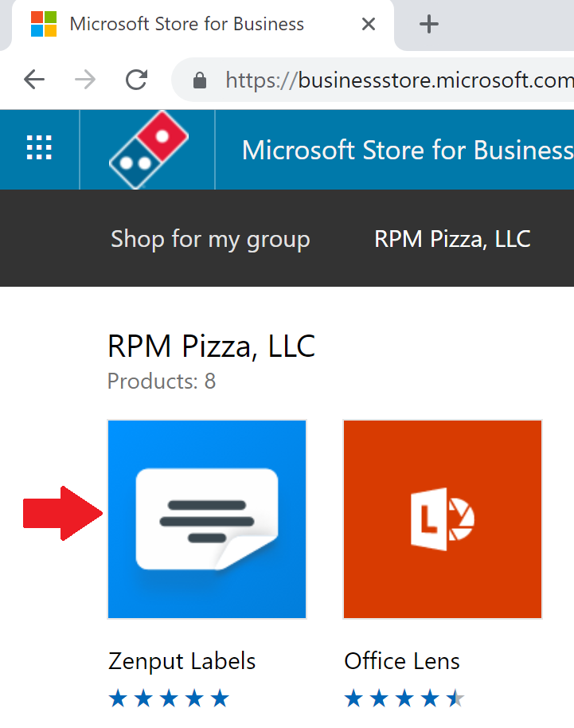Click the browser forward arrow
This screenshot has width=574, height=728.
[85, 80]
